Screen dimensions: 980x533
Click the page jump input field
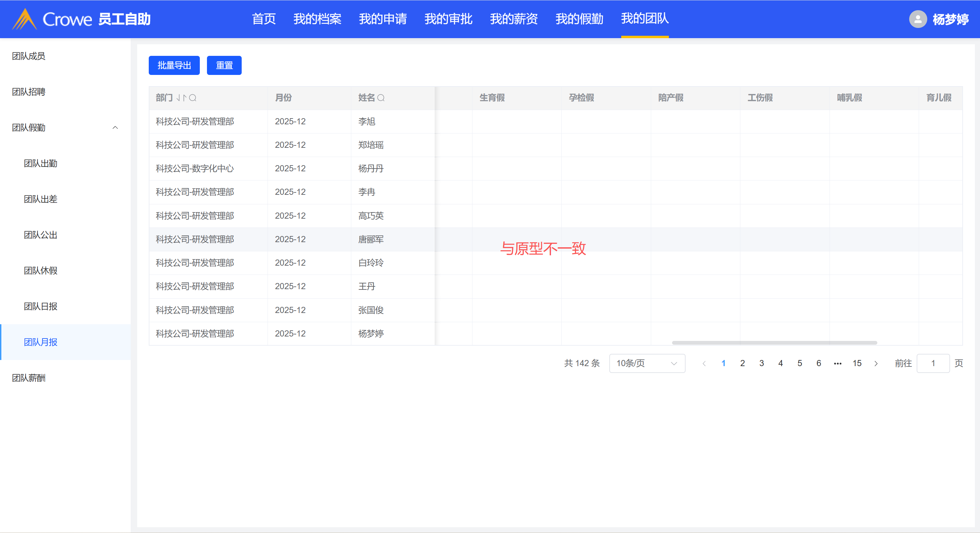click(x=933, y=363)
